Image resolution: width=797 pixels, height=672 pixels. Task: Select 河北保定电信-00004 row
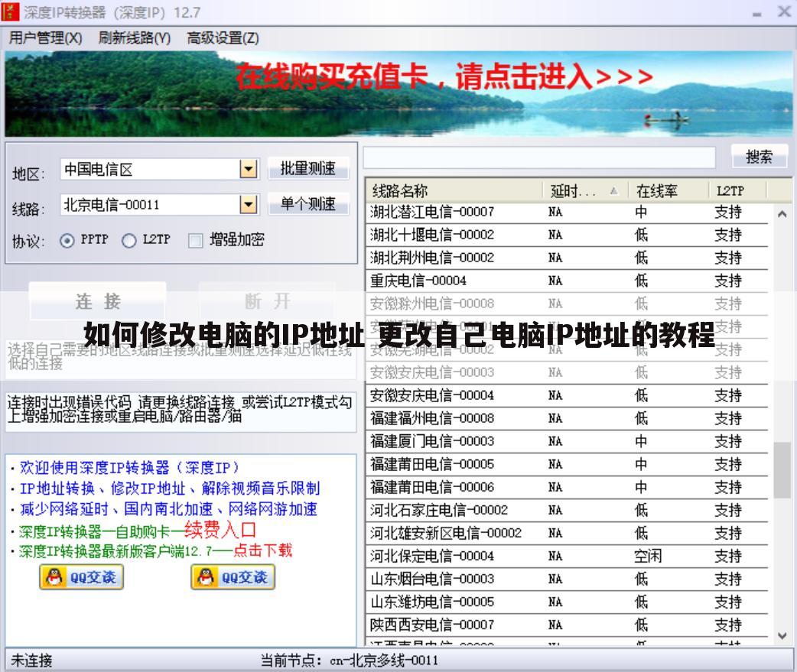coord(567,556)
